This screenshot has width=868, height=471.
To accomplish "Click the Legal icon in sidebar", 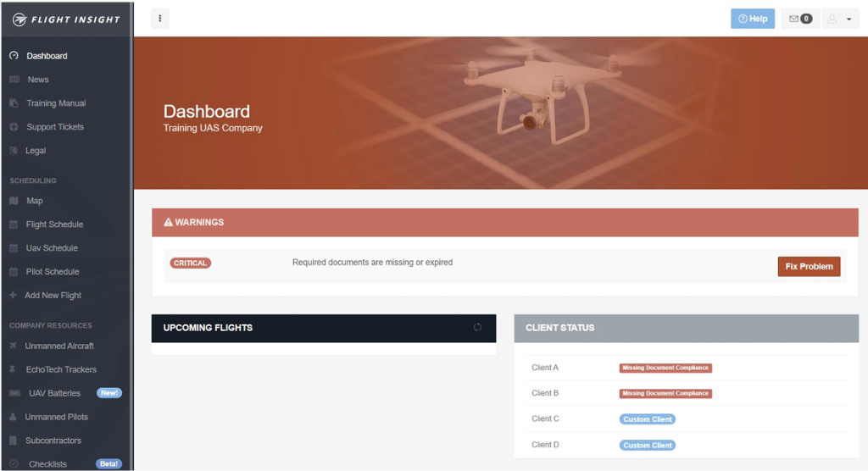I will [14, 151].
